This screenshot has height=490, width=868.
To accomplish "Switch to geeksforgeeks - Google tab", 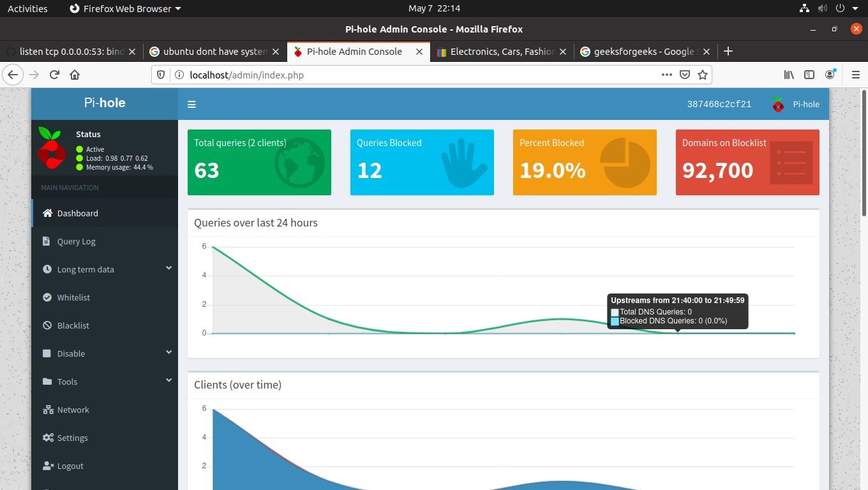I will coord(645,52).
